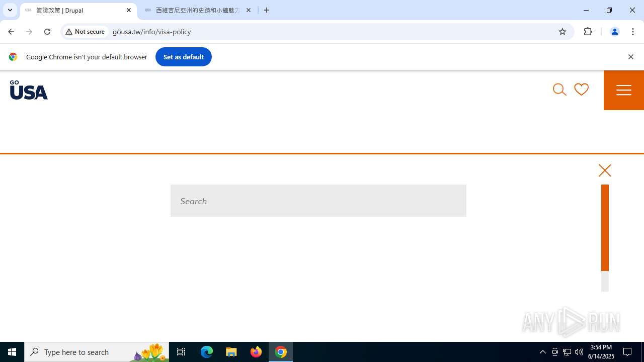Restore down the Chrome window
644x362 pixels.
point(609,10)
